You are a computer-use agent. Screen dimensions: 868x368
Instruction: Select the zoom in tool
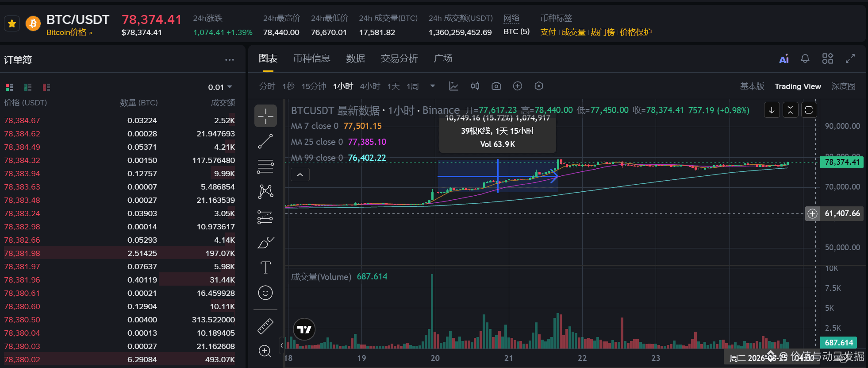coord(265,351)
